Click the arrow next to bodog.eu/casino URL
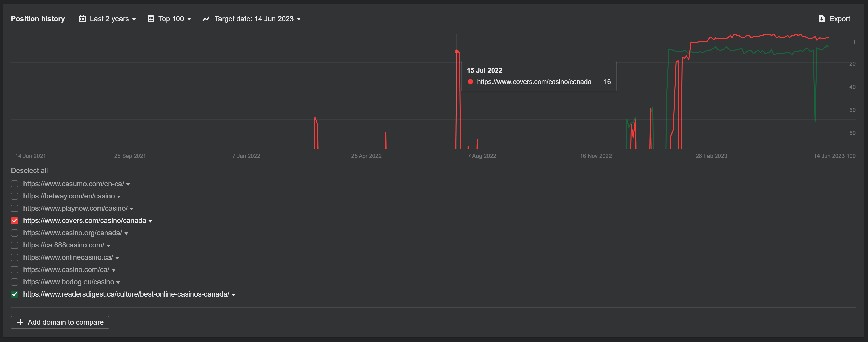The image size is (868, 342). pyautogui.click(x=118, y=283)
